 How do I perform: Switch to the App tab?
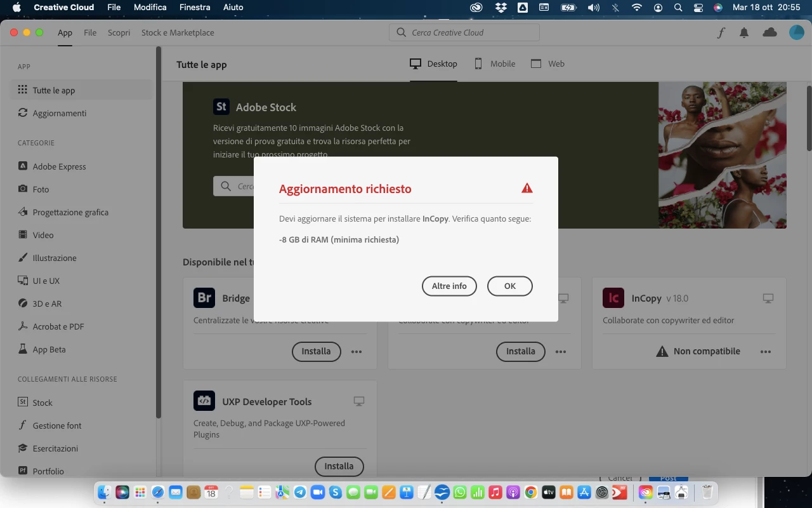[65, 32]
